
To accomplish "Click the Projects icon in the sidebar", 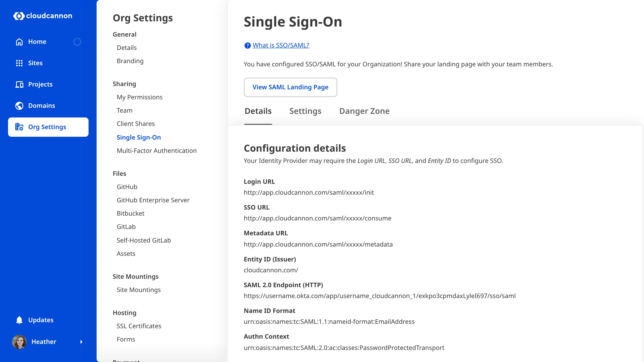I will point(19,84).
